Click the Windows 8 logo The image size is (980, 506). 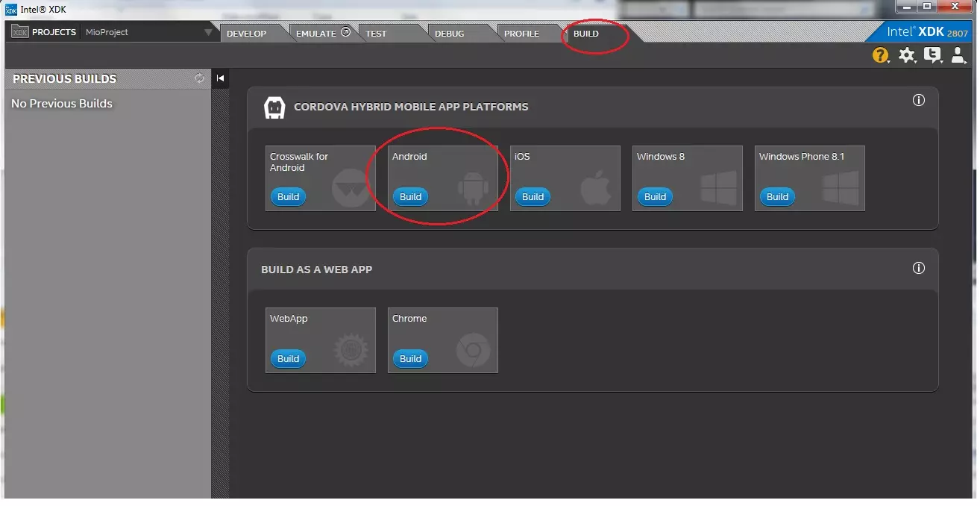[718, 188]
